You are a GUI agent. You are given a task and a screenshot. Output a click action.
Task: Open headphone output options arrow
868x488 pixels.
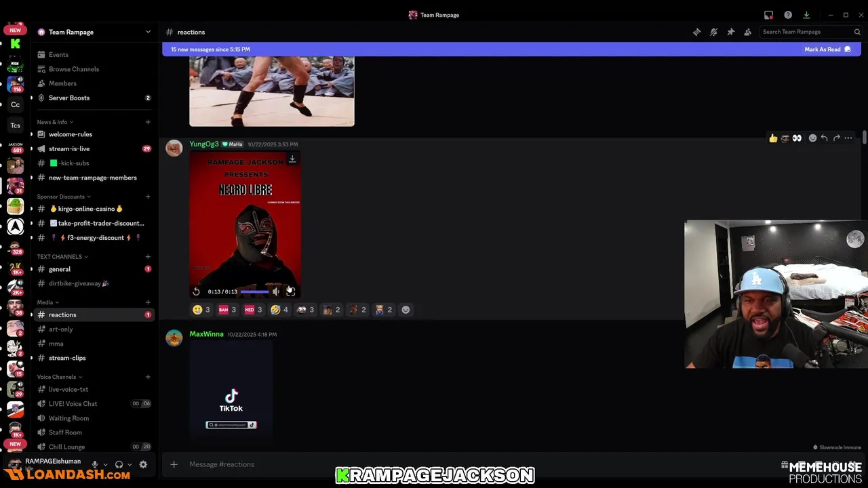click(x=129, y=465)
